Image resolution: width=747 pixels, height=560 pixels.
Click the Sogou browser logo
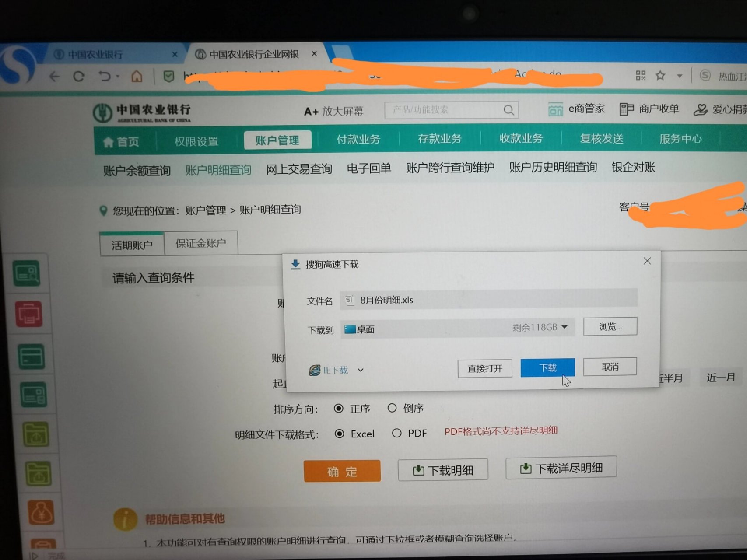17,66
